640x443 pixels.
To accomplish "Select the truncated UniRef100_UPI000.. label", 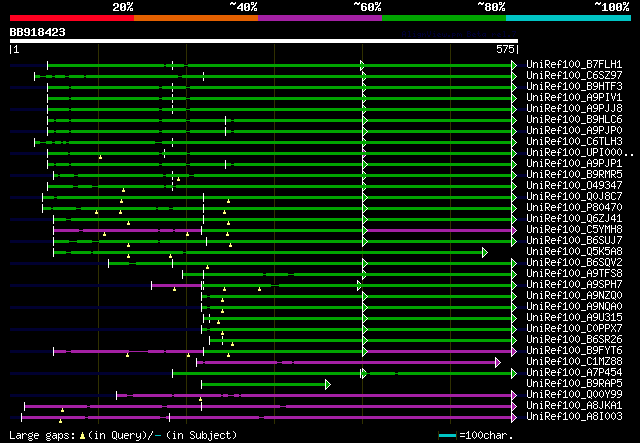I will [580, 153].
